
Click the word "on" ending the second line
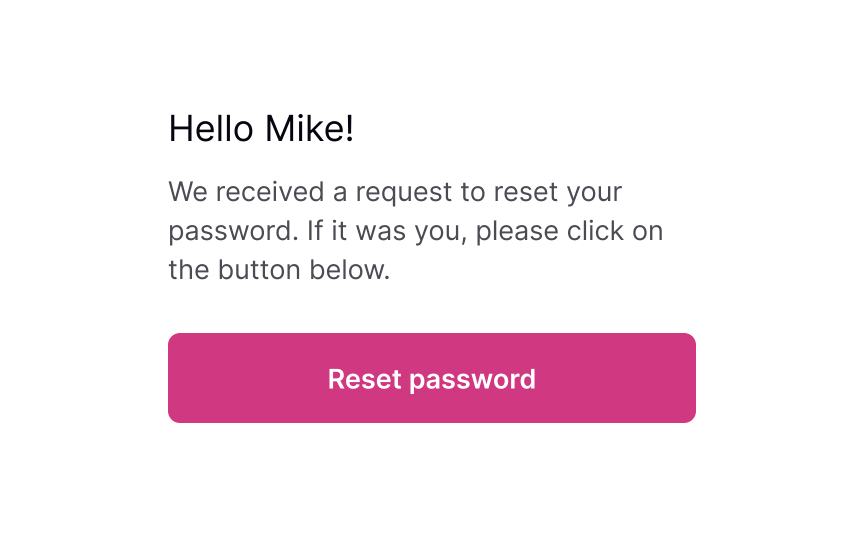point(647,233)
